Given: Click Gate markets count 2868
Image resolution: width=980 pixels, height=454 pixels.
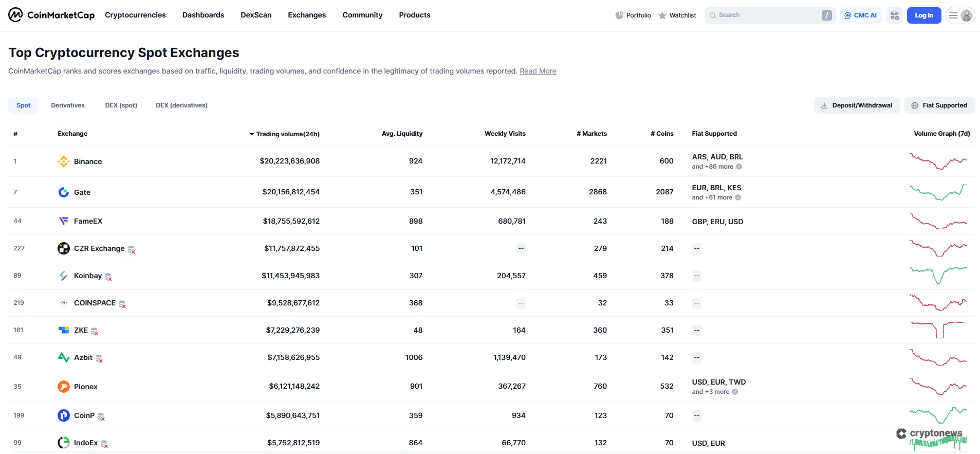Looking at the screenshot, I should click(598, 192).
